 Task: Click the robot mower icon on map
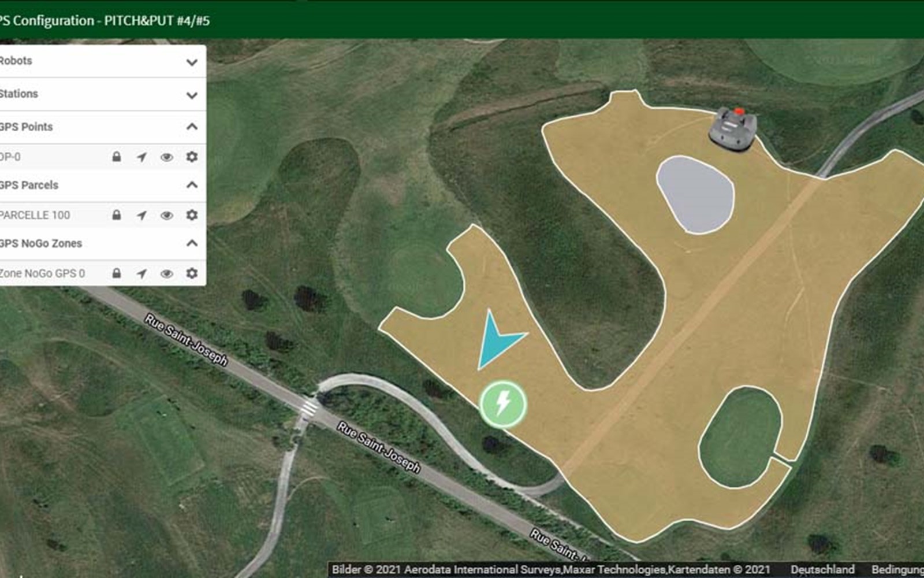click(x=732, y=128)
